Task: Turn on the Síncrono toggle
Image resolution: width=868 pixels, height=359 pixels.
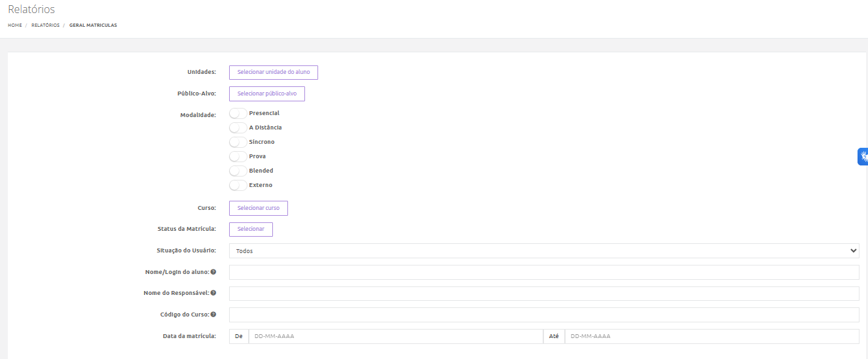Action: (238, 143)
